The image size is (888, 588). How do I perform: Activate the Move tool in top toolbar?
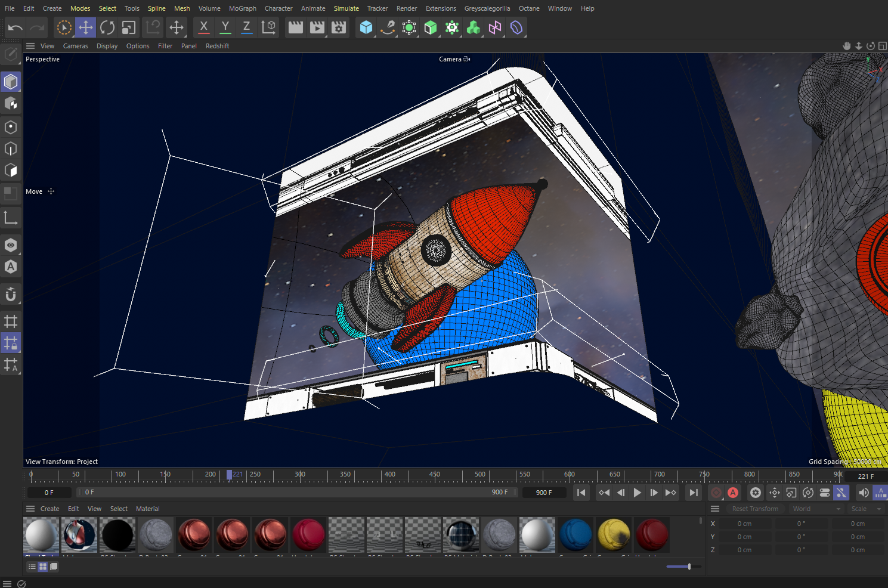(x=86, y=27)
